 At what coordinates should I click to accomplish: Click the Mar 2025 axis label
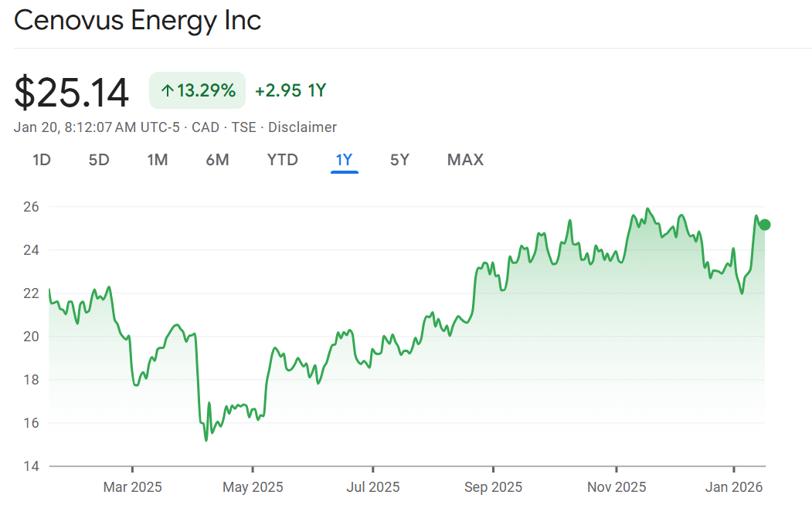point(133,487)
